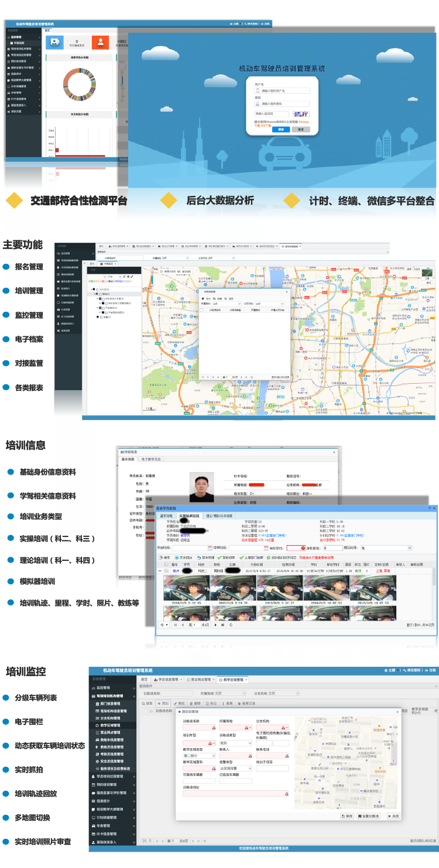Open the in-car photo stamped 2016/8/8 9:52:45
Image resolution: width=439 pixels, height=868 pixels.
[186, 588]
